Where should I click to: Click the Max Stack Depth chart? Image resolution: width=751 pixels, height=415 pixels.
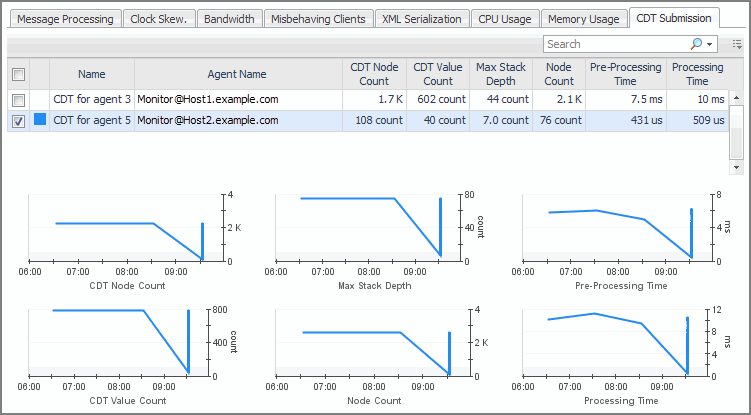[x=370, y=228]
